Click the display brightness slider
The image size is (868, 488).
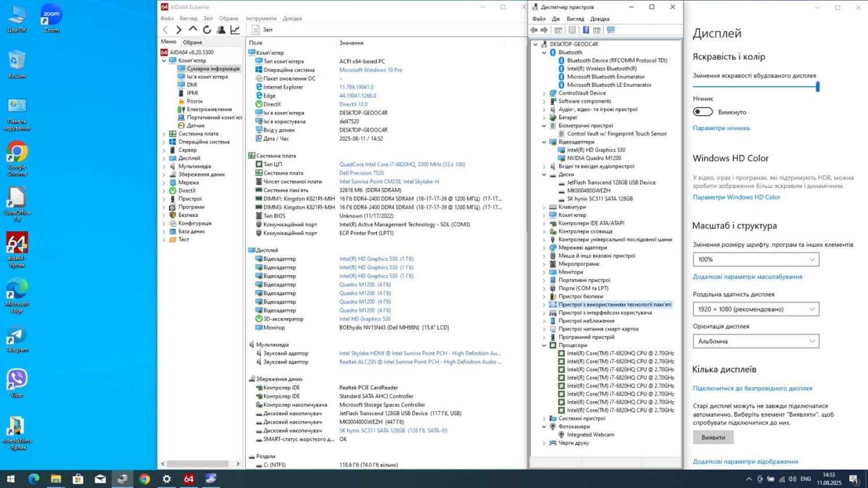(x=755, y=87)
